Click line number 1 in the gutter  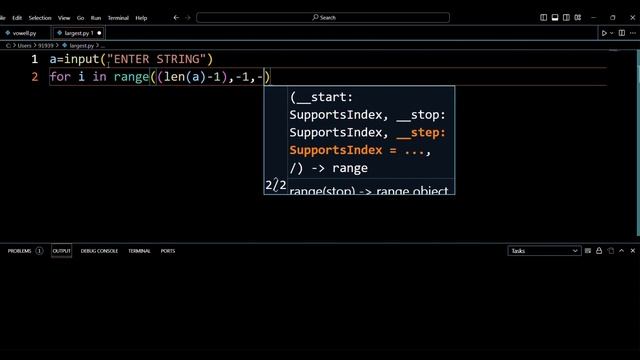35,59
